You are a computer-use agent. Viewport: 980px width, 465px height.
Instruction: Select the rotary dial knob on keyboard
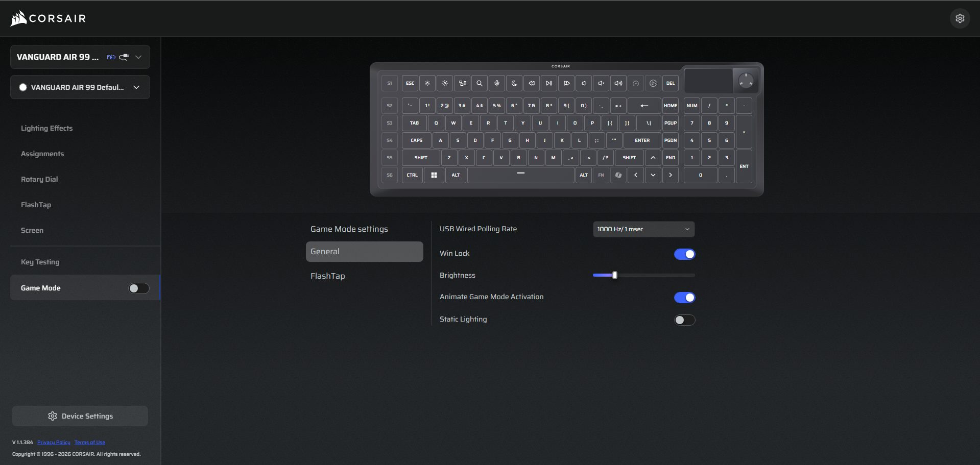[x=746, y=81]
